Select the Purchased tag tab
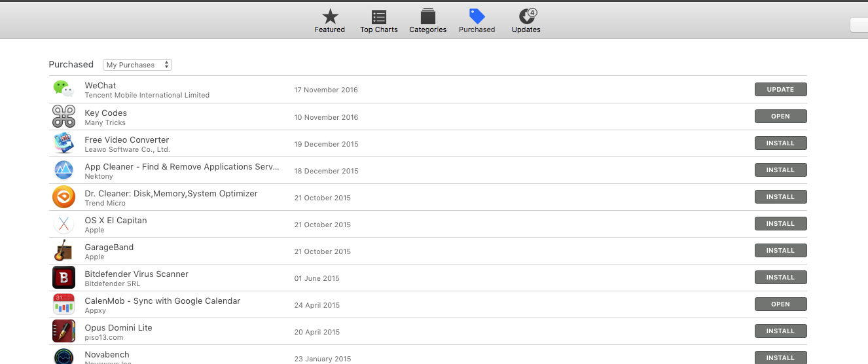The width and height of the screenshot is (868, 364). [x=477, y=21]
